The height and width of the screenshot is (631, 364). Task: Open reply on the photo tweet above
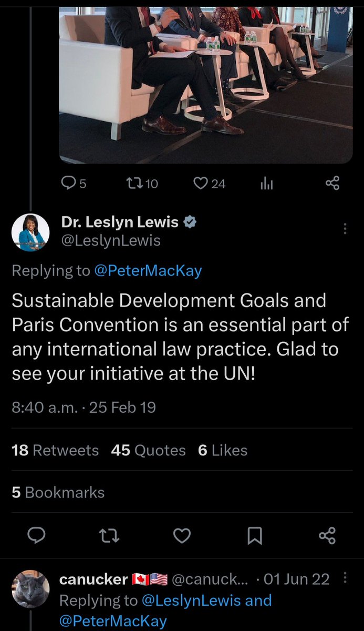pos(68,183)
